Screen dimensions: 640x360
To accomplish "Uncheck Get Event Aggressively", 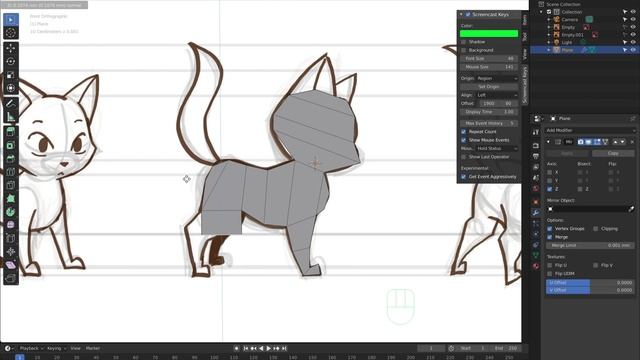I will 463,177.
